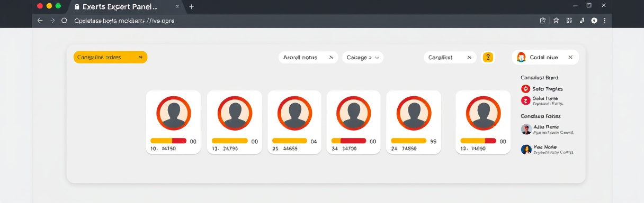Click progress bar on card 10- 34750
Image resolution: width=644 pixels, height=203 pixels.
click(x=168, y=141)
